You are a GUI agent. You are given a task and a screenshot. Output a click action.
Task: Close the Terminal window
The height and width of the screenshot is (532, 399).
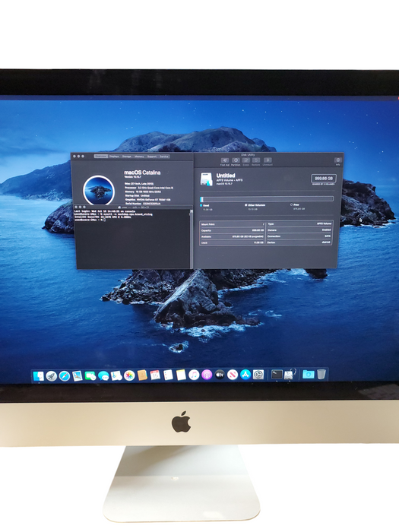point(77,207)
